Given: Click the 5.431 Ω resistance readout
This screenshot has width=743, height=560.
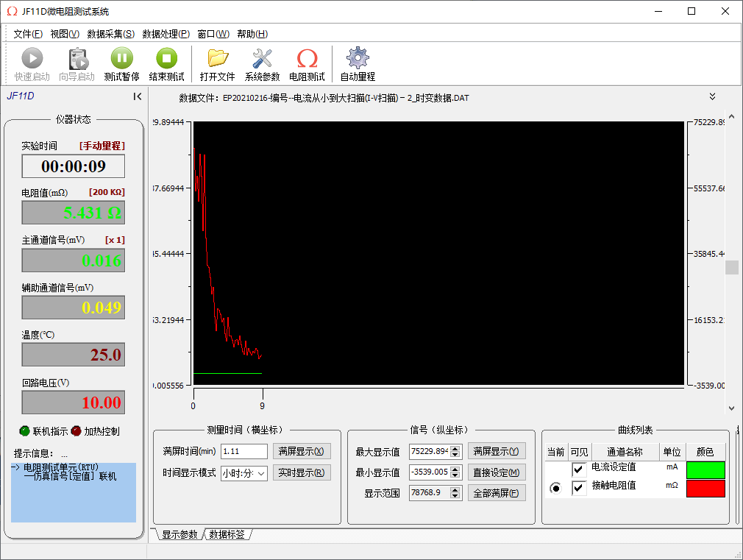Looking at the screenshot, I should [x=74, y=213].
